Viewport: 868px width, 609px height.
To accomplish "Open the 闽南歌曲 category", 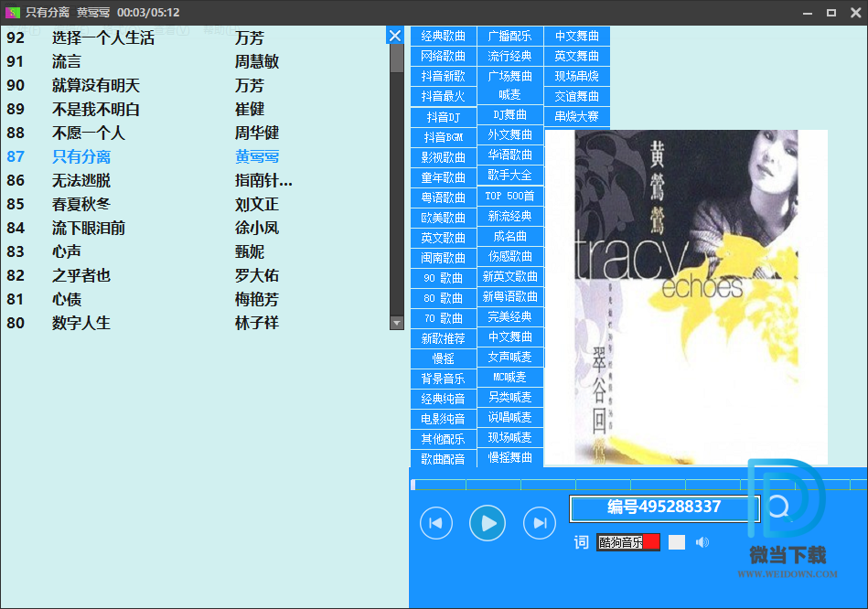I will (x=444, y=258).
